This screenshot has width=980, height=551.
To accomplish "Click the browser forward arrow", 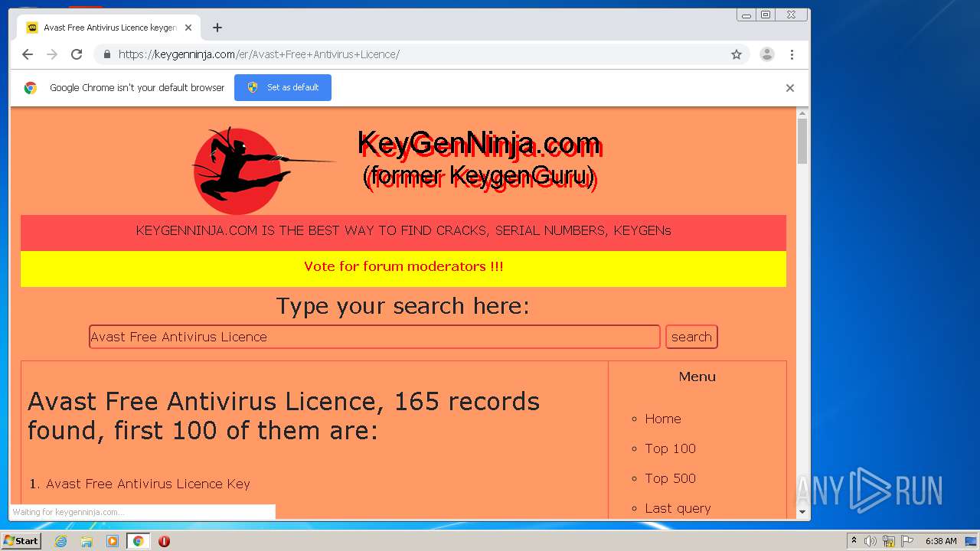I will coord(52,54).
